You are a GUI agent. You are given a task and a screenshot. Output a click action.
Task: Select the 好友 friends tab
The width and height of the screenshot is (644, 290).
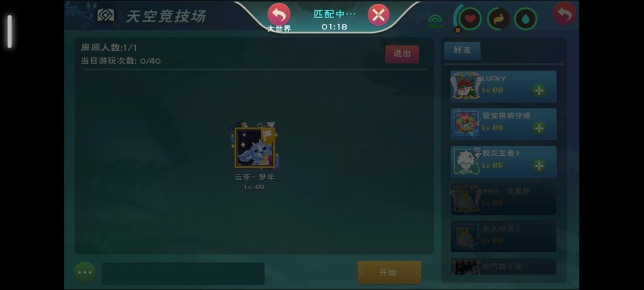pos(462,50)
